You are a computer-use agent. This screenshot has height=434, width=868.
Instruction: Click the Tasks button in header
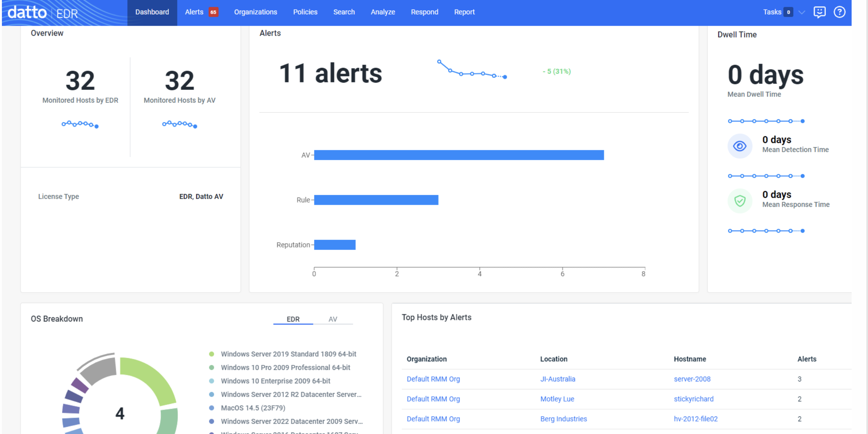point(772,12)
